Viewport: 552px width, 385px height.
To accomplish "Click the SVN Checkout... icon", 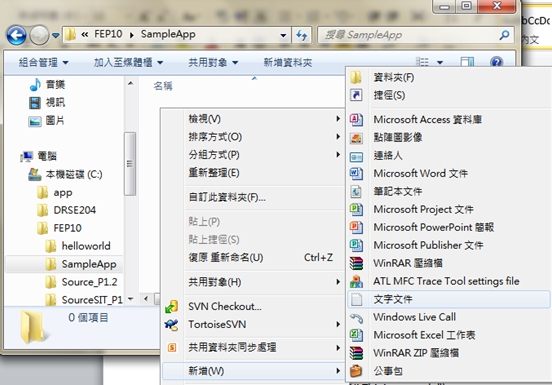I will point(172,307).
